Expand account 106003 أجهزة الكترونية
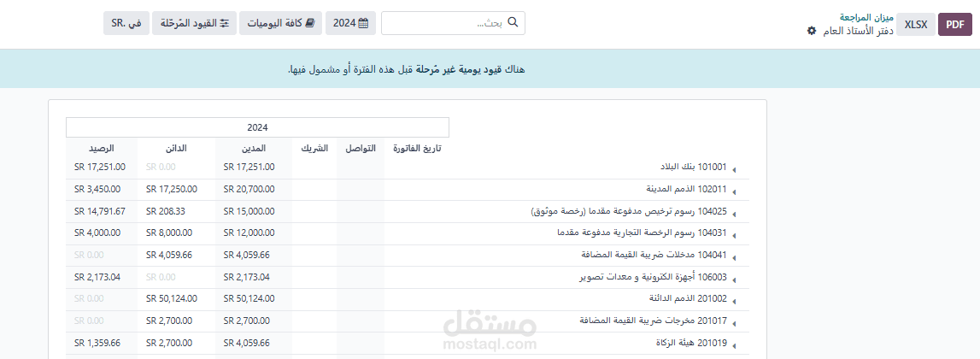Viewport: 980px width, 359px height. 735,280
